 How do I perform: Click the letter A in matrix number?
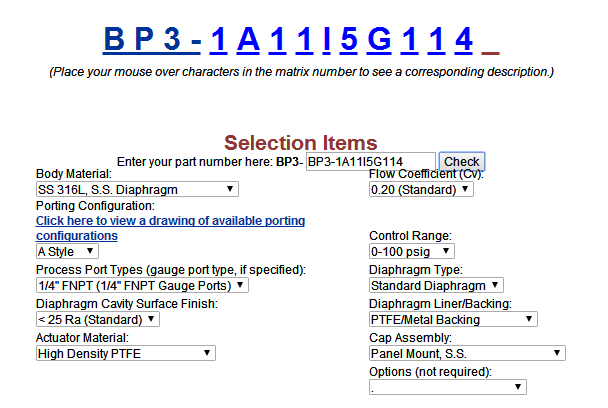(x=248, y=40)
